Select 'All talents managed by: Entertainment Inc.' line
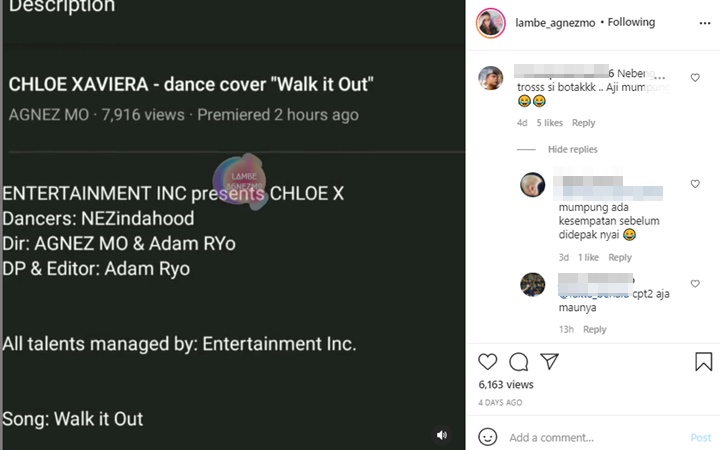720x450 pixels. pyautogui.click(x=179, y=344)
